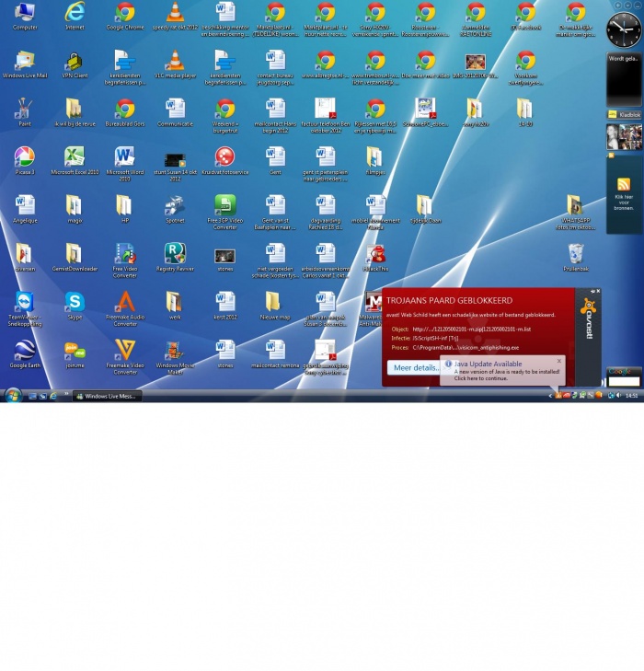Launch the Paint shortcut
The image size is (644, 671).
[x=25, y=113]
